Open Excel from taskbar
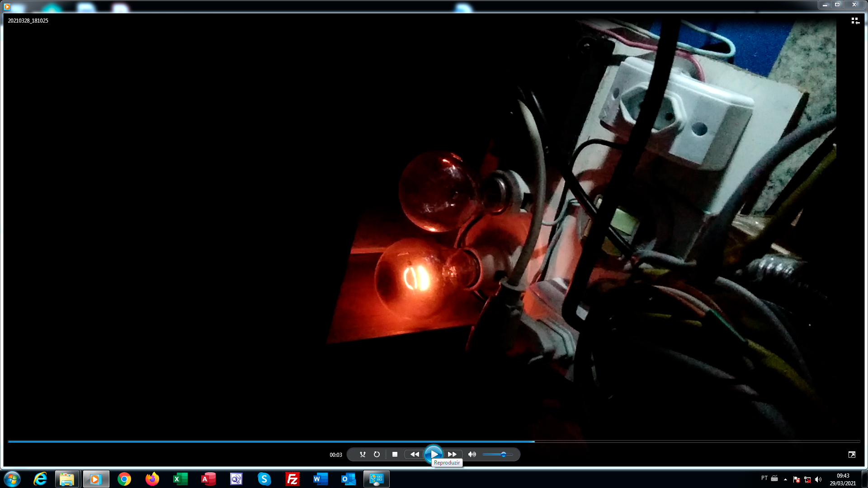This screenshot has width=868, height=488. [180, 479]
